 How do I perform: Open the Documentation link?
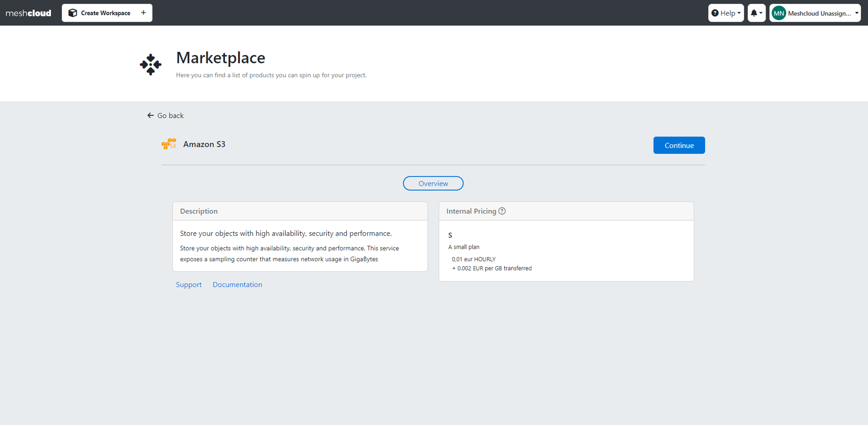[237, 285]
